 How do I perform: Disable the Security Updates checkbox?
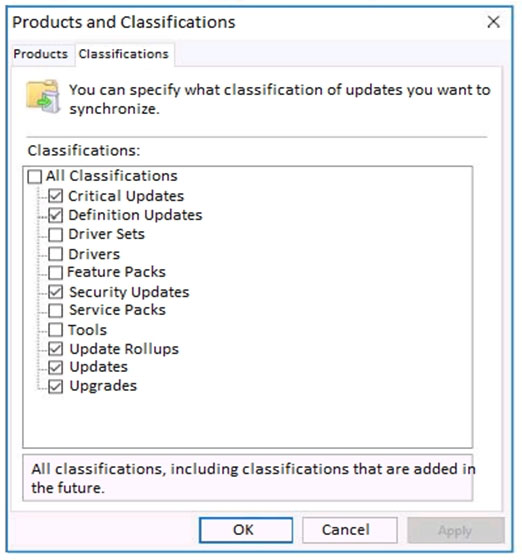pyautogui.click(x=56, y=292)
